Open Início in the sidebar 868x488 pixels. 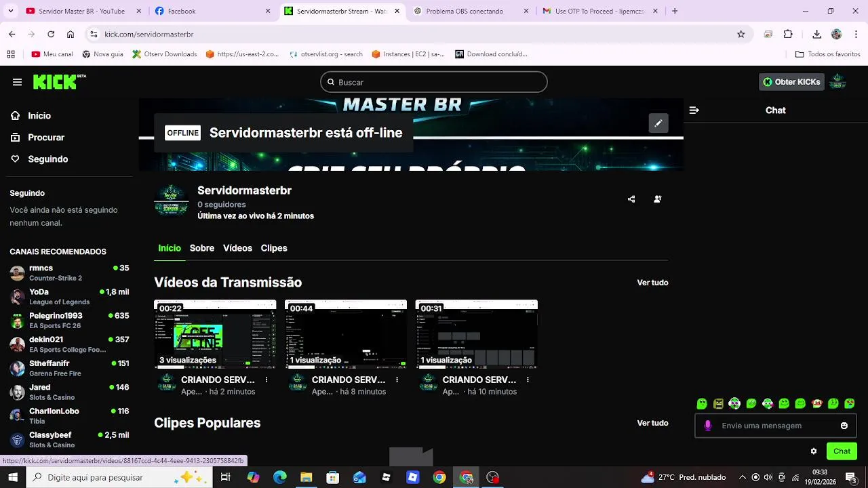39,116
